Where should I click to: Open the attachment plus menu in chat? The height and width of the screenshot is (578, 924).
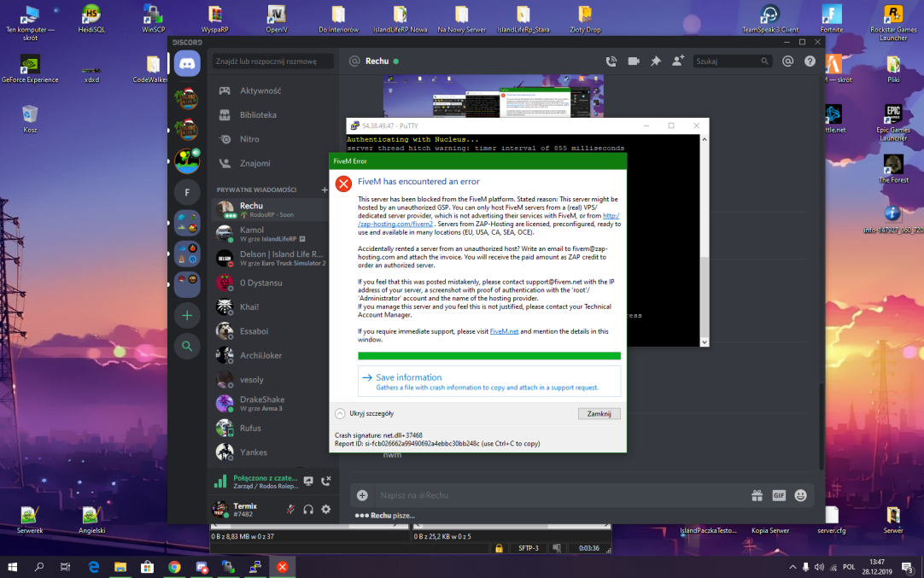(362, 495)
